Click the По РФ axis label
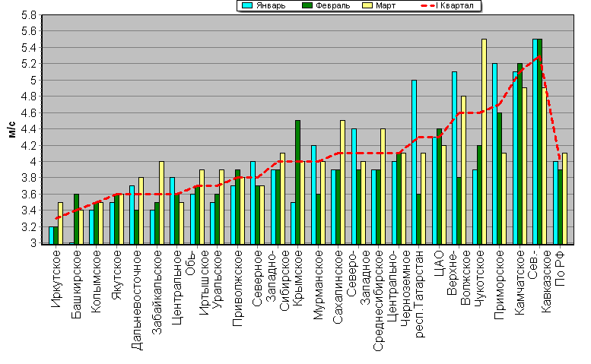Screen dimensions: 591x364 pyautogui.click(x=560, y=267)
